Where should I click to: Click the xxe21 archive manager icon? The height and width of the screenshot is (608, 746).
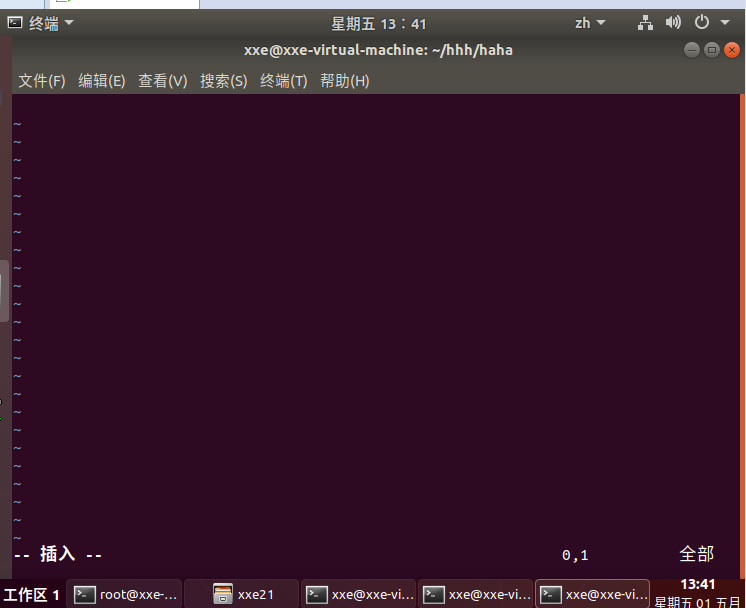[x=223, y=594]
